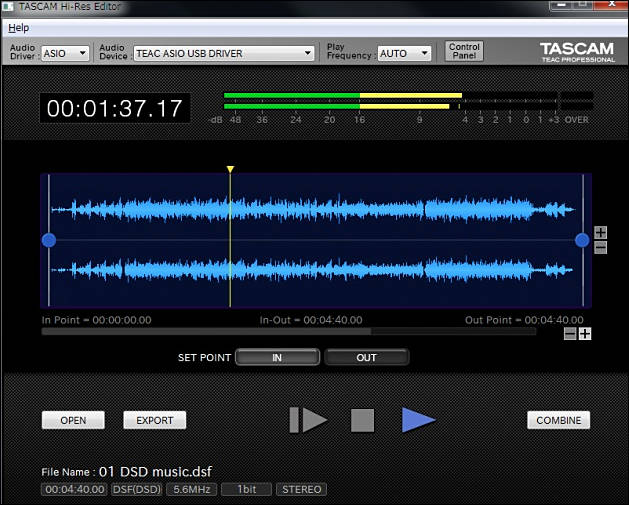
Task: Click the yellow playhead marker triangle
Action: point(230,169)
